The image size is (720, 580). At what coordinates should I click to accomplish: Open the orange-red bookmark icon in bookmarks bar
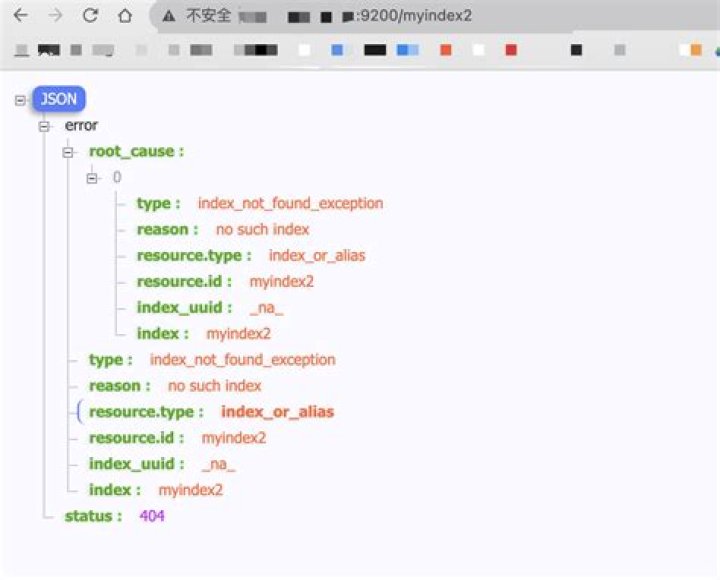pyautogui.click(x=445, y=50)
